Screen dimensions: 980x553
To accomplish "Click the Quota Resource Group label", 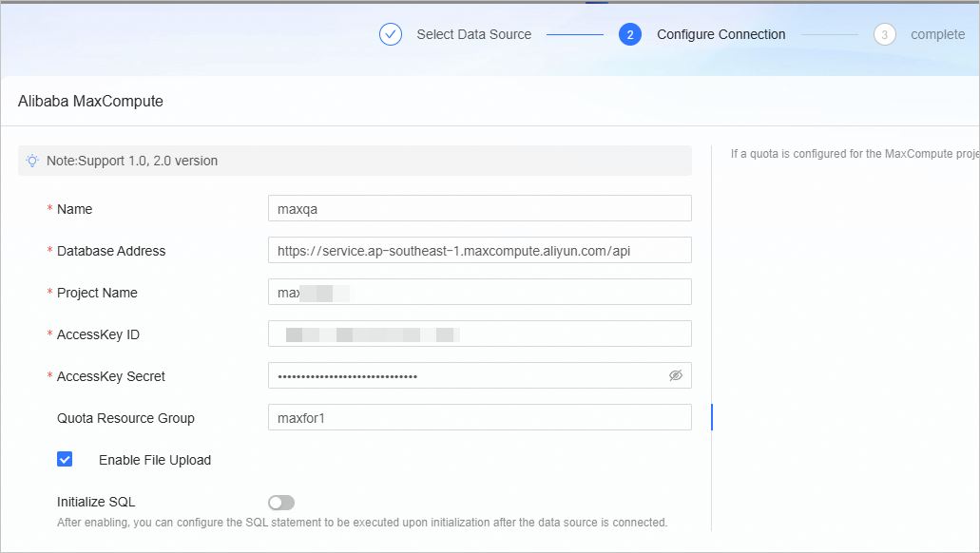I will pyautogui.click(x=125, y=418).
